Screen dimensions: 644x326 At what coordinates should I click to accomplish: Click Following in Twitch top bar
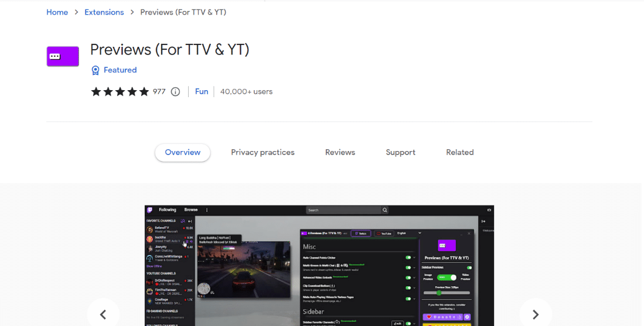[168, 210]
